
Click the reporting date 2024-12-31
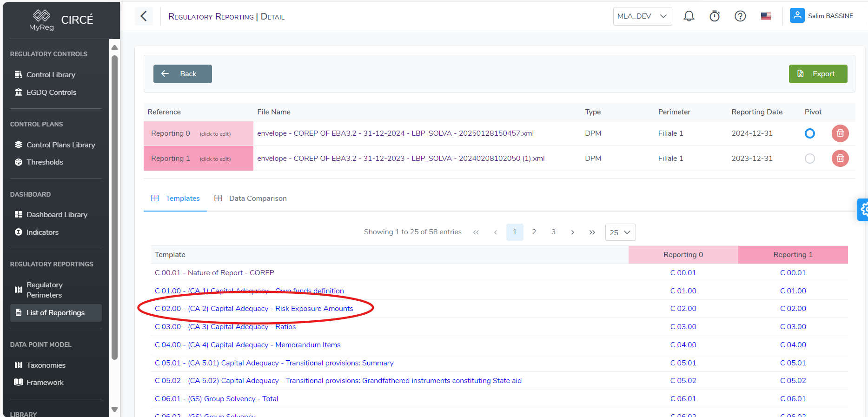pyautogui.click(x=752, y=133)
